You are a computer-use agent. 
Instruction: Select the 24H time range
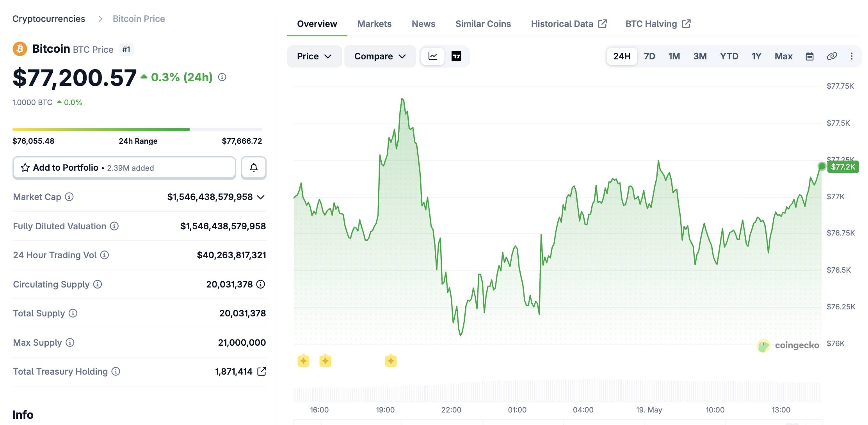[x=622, y=56]
